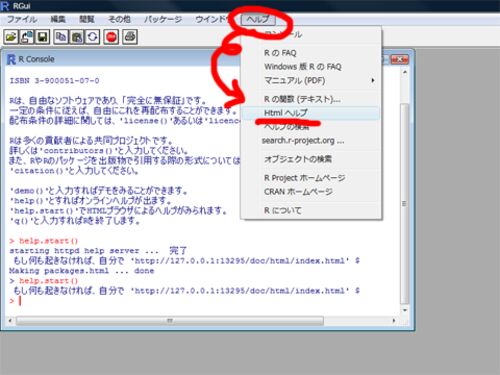Open R Project ホームページ entry
The width and height of the screenshot is (500, 375).
(311, 178)
